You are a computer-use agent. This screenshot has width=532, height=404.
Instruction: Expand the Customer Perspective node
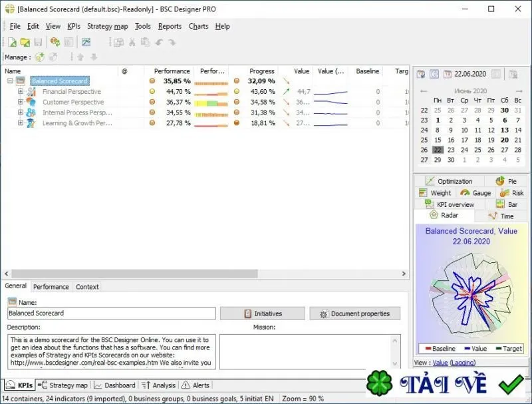[x=21, y=102]
